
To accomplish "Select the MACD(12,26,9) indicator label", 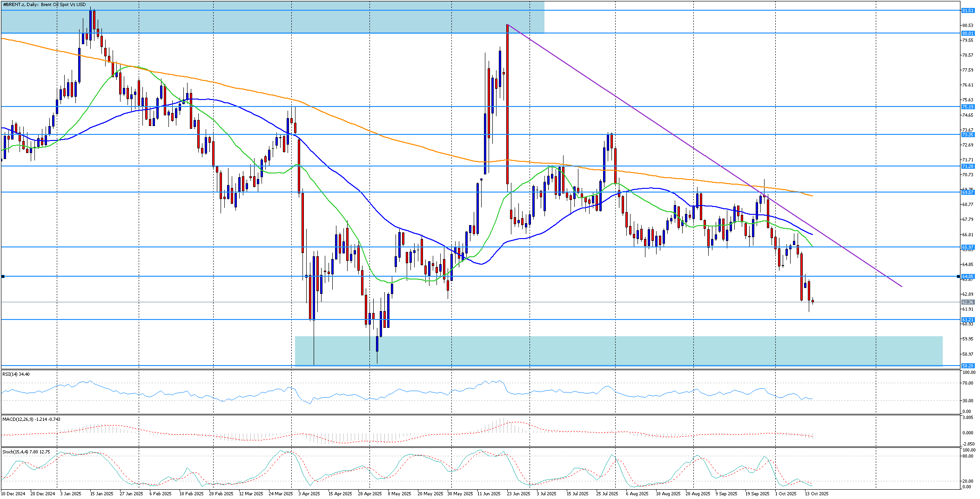I will 31,419.
